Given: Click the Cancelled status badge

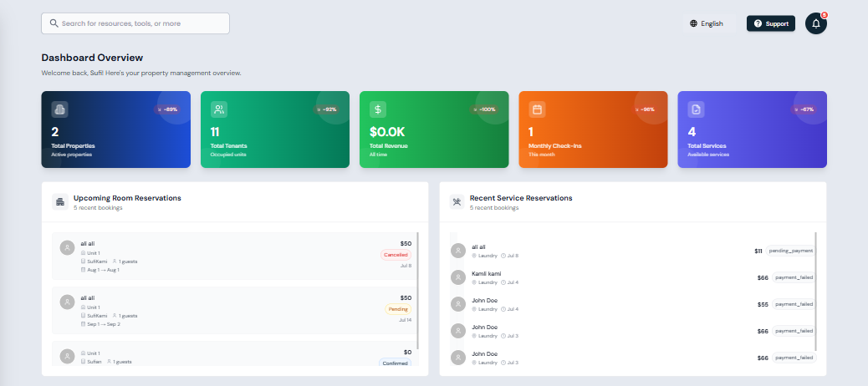Looking at the screenshot, I should [396, 255].
